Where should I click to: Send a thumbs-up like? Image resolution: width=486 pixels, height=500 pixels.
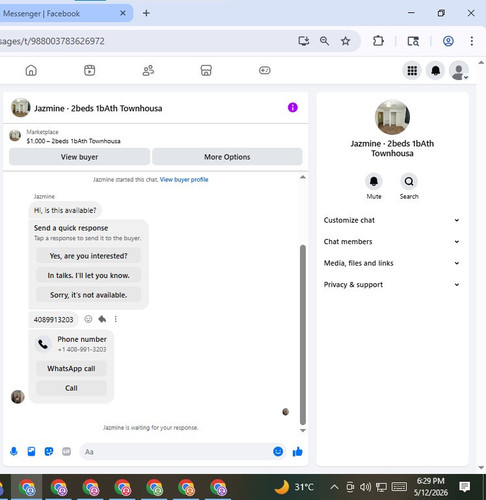click(x=297, y=451)
